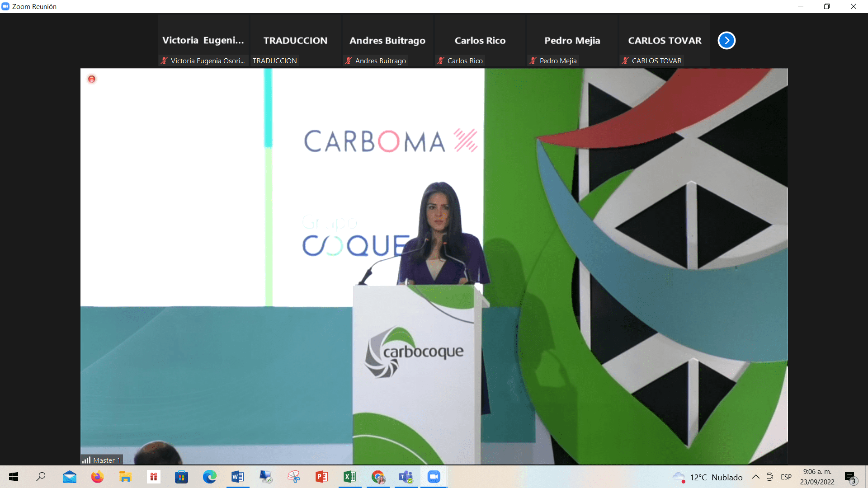Switch to Excel on the taskbar

coord(350,477)
